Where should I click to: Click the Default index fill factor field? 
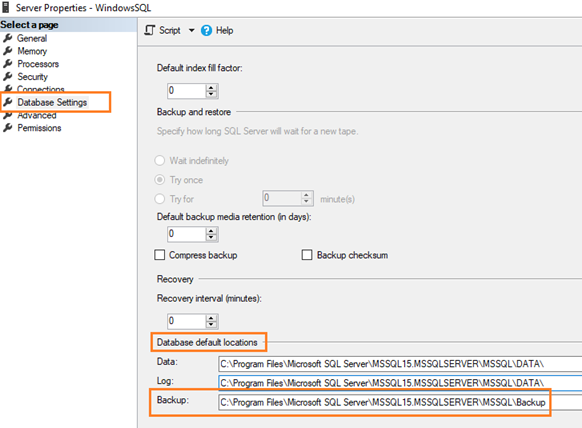pos(186,91)
